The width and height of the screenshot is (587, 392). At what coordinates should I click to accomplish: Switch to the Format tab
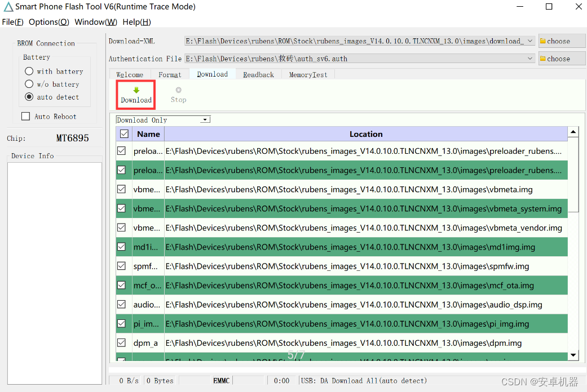[170, 74]
